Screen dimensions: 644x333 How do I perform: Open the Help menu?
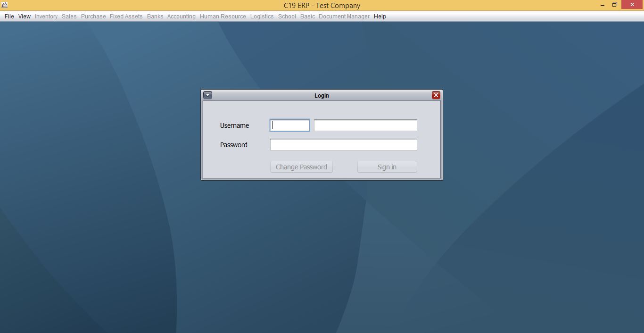click(x=380, y=17)
